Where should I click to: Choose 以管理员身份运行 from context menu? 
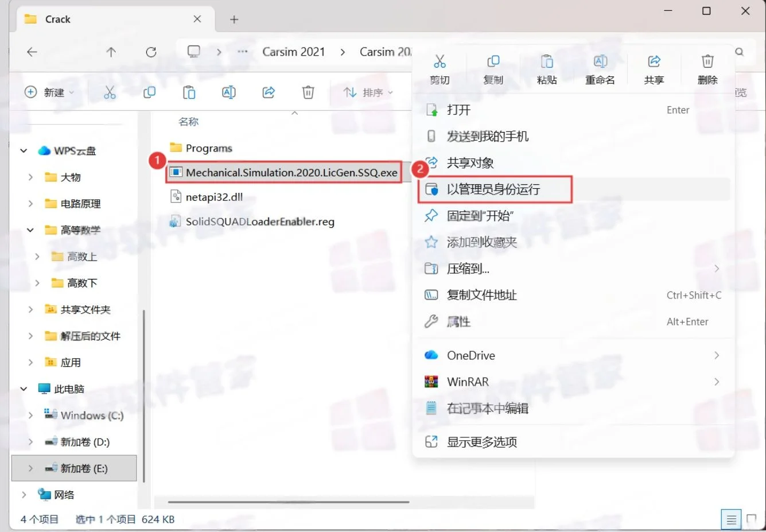574,189
